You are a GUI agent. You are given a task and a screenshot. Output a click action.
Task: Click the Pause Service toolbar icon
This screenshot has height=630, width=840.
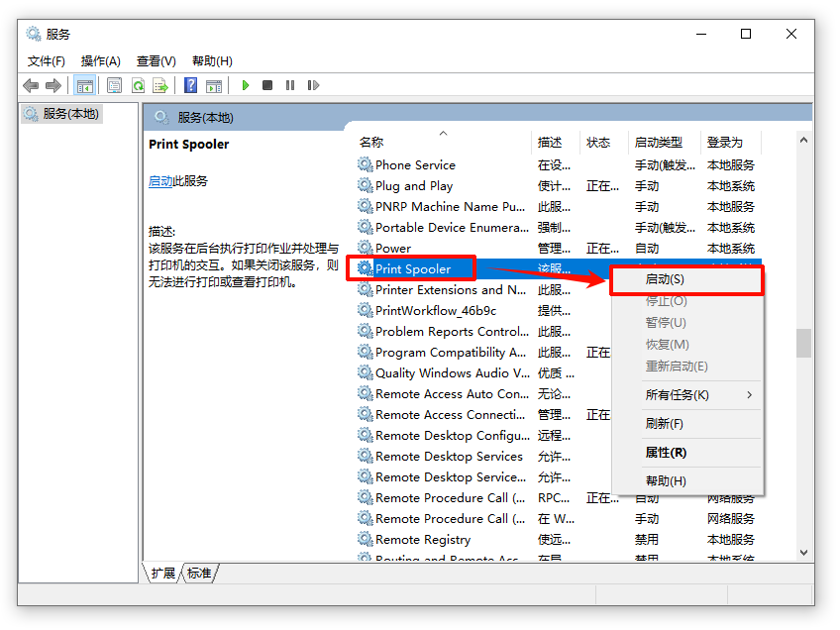(291, 85)
